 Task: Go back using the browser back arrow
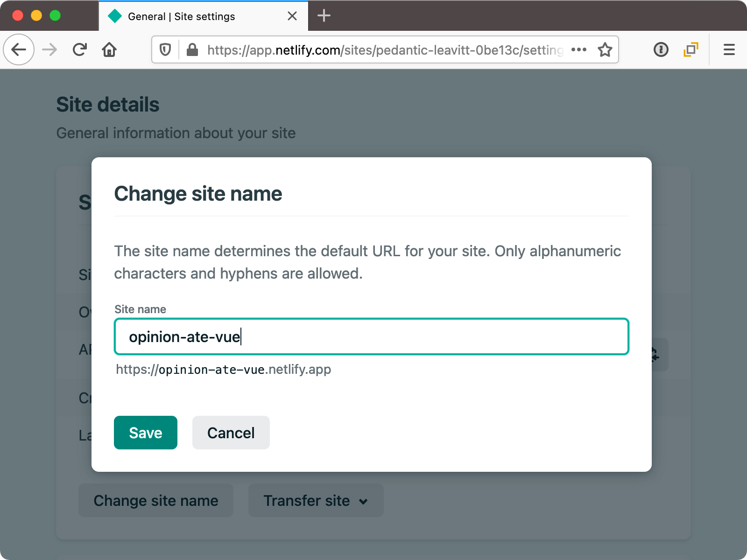(x=19, y=49)
